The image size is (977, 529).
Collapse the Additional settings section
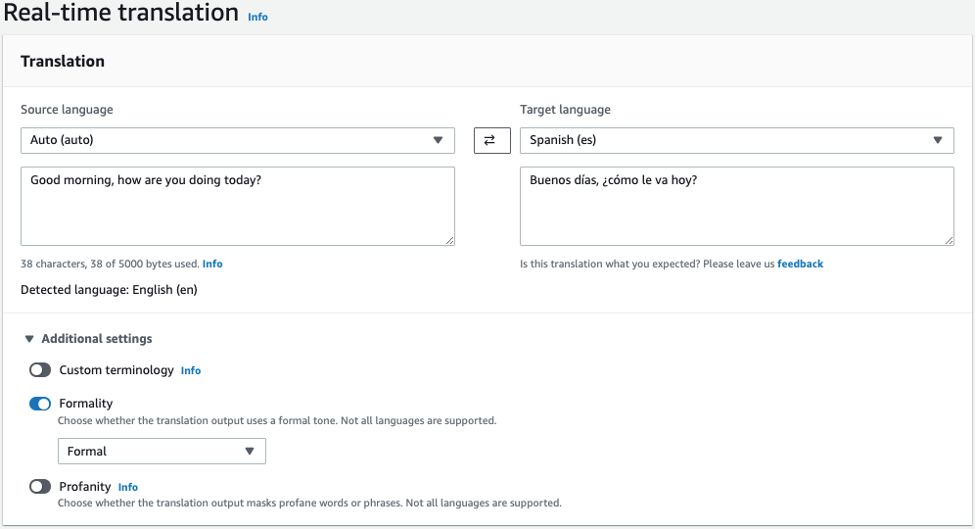(29, 339)
